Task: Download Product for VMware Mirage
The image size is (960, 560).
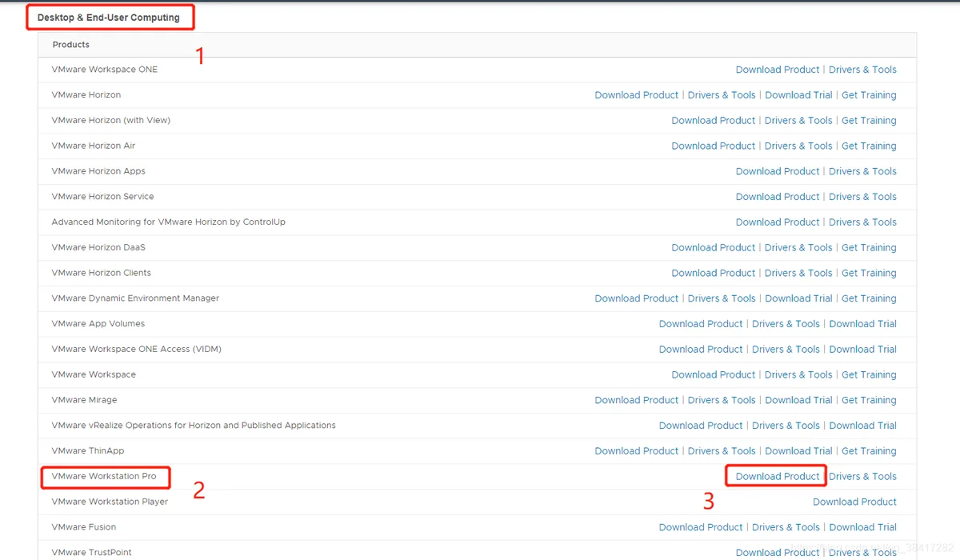Action: pyautogui.click(x=637, y=400)
